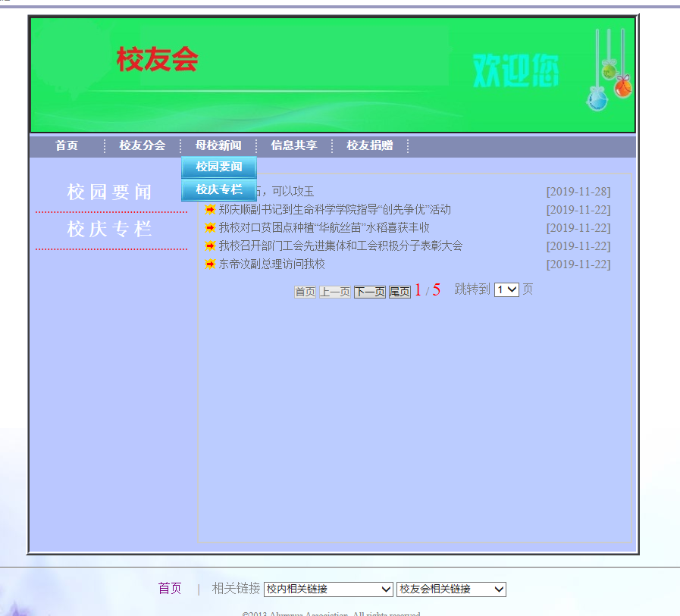Click the arrow icon beside 东帝汶副总理访问我校

(x=210, y=264)
